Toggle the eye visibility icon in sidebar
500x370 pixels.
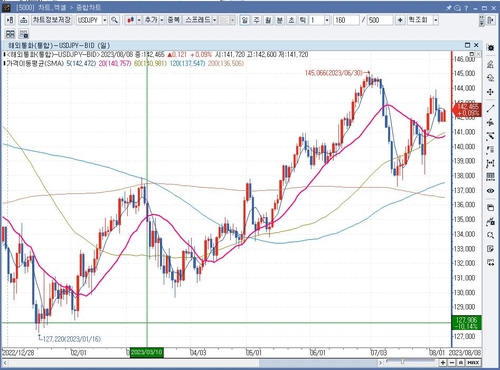(x=490, y=191)
